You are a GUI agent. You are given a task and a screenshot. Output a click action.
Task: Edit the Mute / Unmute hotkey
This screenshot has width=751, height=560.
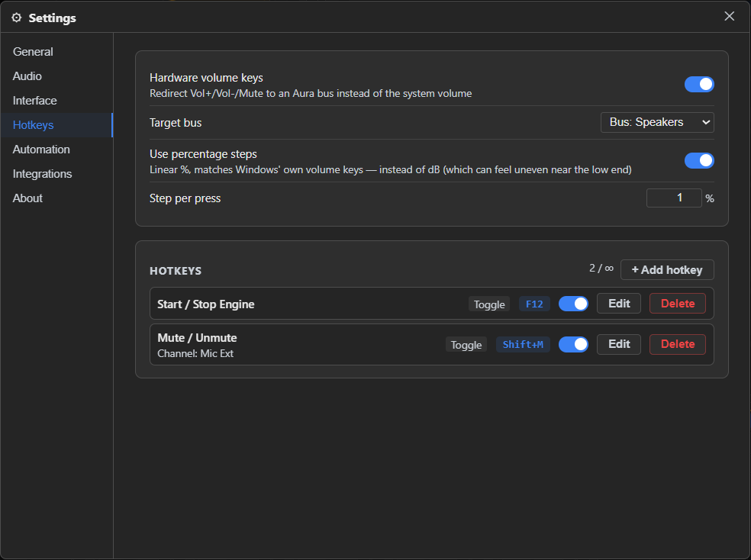[x=619, y=344]
